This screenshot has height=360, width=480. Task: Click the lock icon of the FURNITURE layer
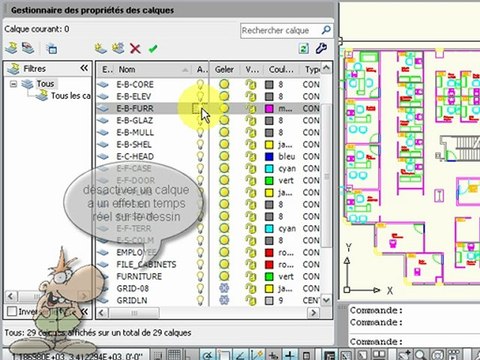coord(251,276)
